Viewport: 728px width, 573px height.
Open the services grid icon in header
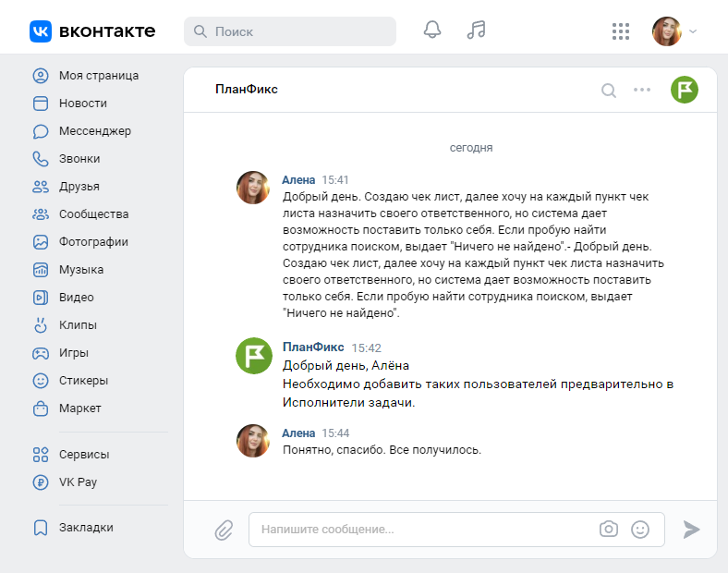(620, 31)
